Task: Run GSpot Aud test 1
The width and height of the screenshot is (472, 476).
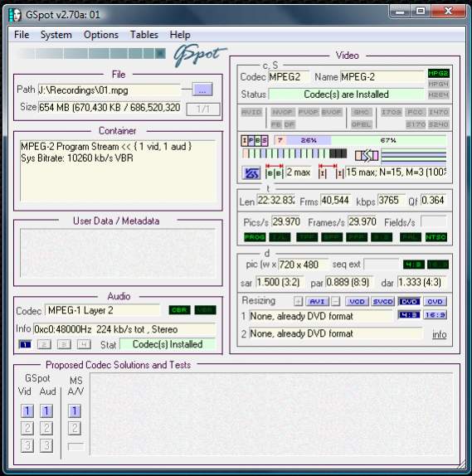Action: [46, 410]
